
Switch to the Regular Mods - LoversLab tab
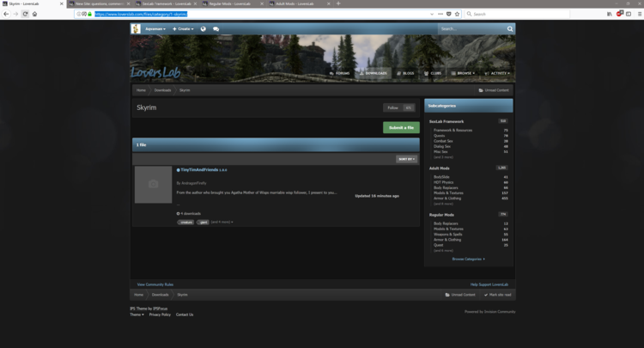coord(232,3)
